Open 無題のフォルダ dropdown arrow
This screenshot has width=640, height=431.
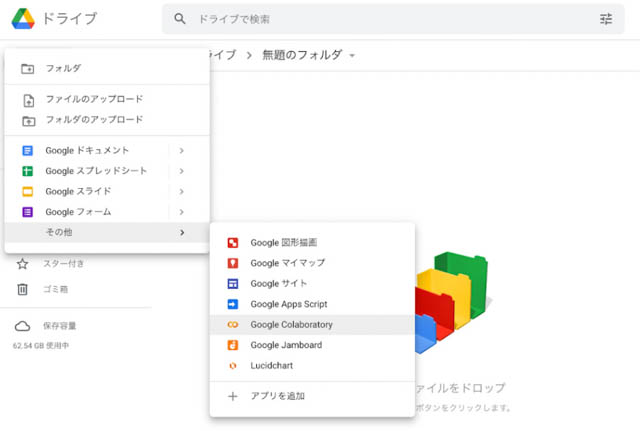(352, 56)
